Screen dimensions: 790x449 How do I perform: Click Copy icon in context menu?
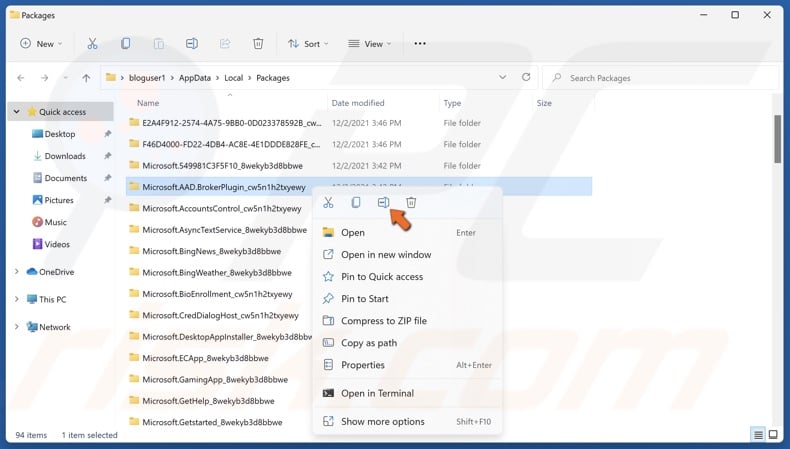pos(356,203)
